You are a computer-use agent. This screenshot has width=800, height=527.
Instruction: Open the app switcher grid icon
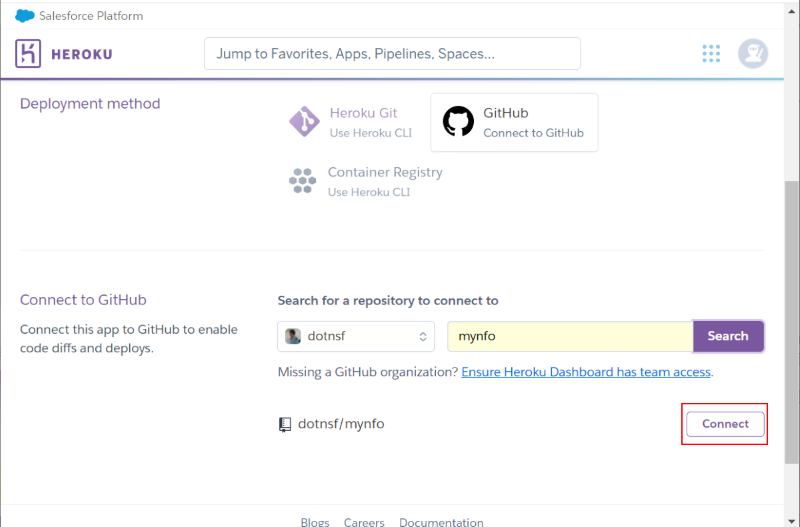pos(711,54)
